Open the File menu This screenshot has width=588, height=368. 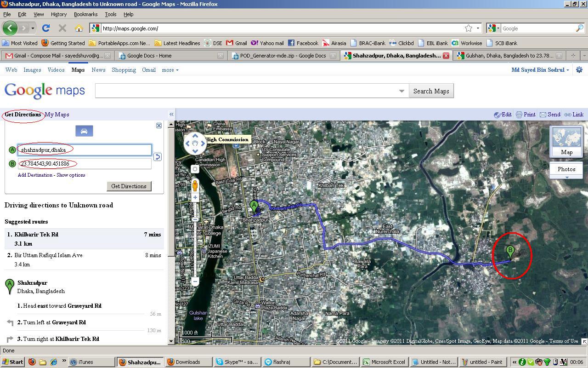pos(7,14)
